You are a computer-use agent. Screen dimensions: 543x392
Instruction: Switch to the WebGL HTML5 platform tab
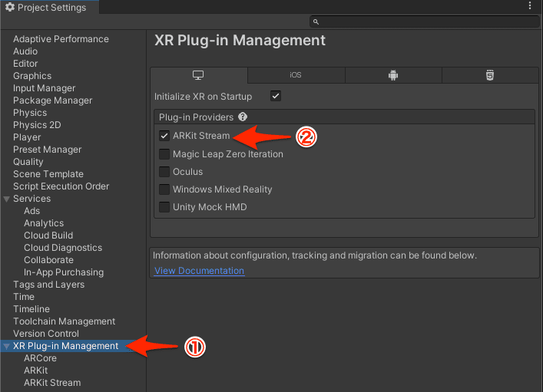tap(490, 75)
